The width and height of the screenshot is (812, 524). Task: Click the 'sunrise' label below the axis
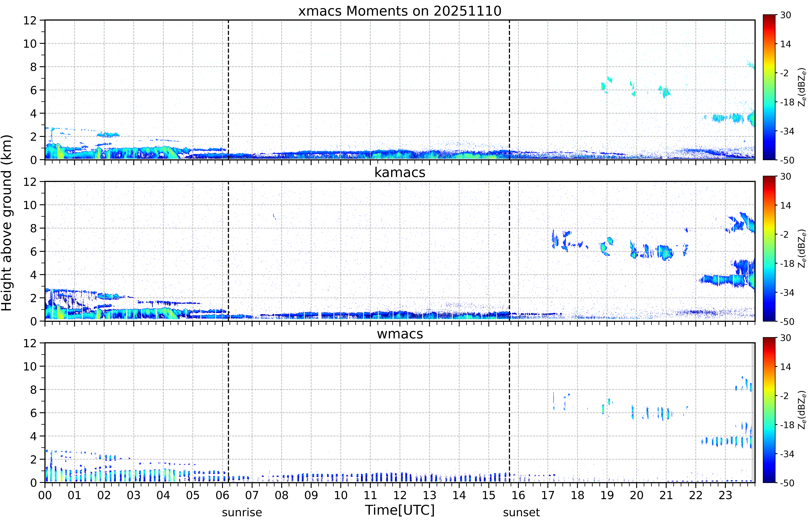(242, 512)
